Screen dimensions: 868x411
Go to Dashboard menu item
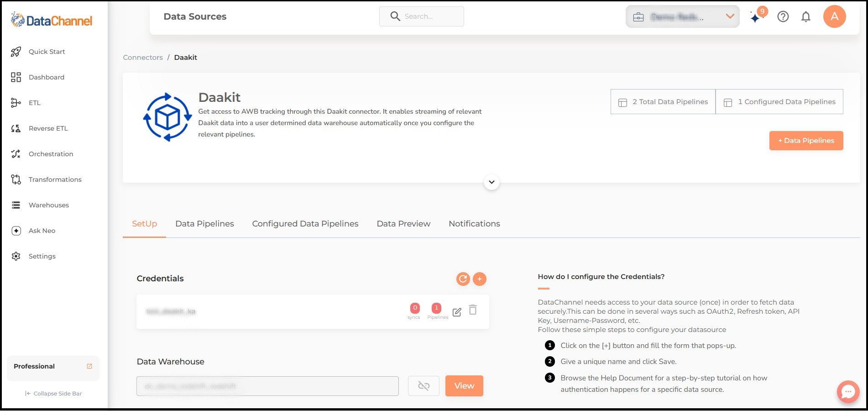47,77
